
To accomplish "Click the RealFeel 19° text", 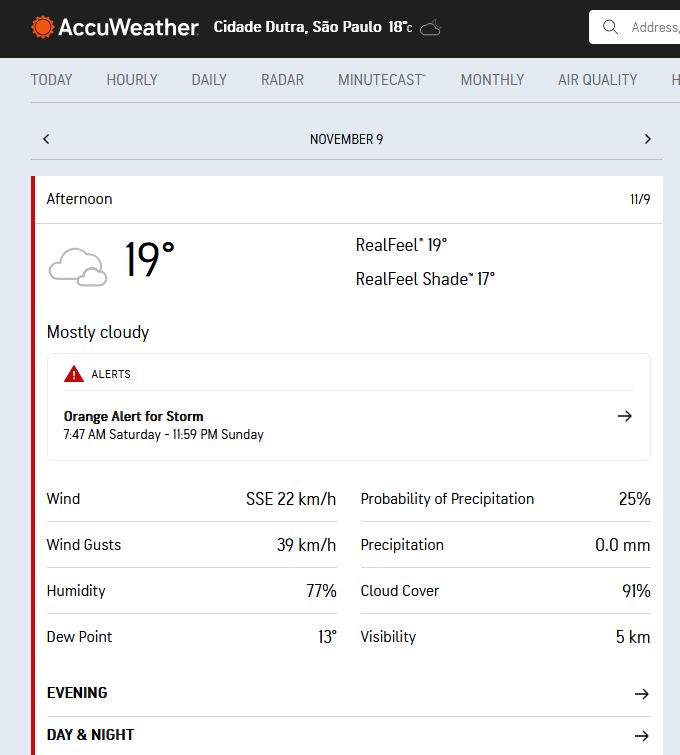I will pos(401,245).
